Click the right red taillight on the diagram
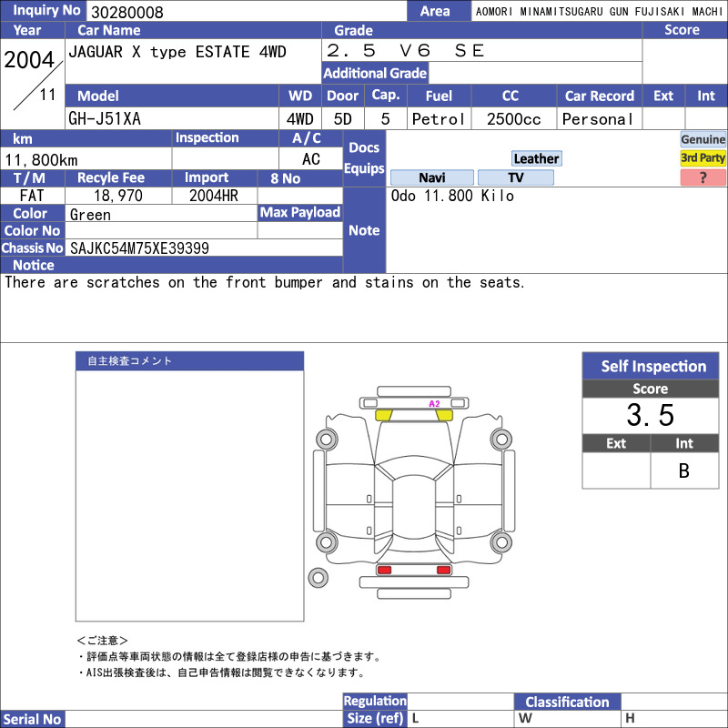Screen dimensions: 728x728 point(443,570)
